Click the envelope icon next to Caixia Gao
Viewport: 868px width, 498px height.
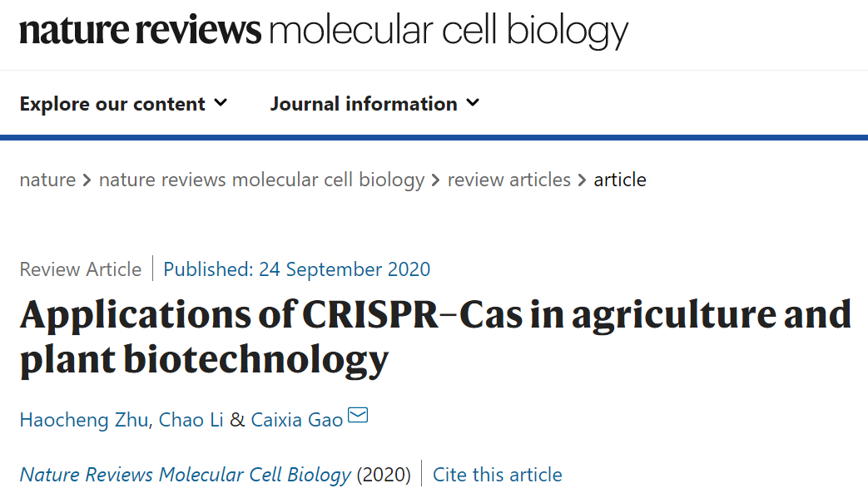tap(358, 415)
